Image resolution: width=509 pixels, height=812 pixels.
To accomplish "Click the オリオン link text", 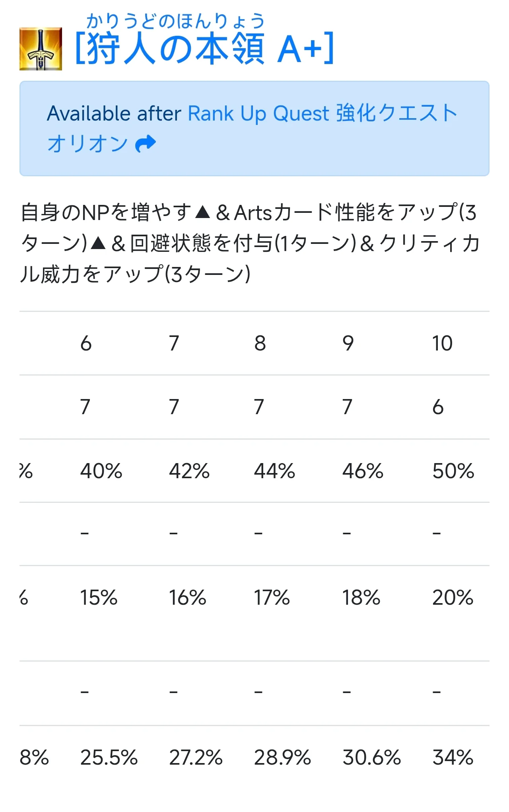I will click(87, 144).
